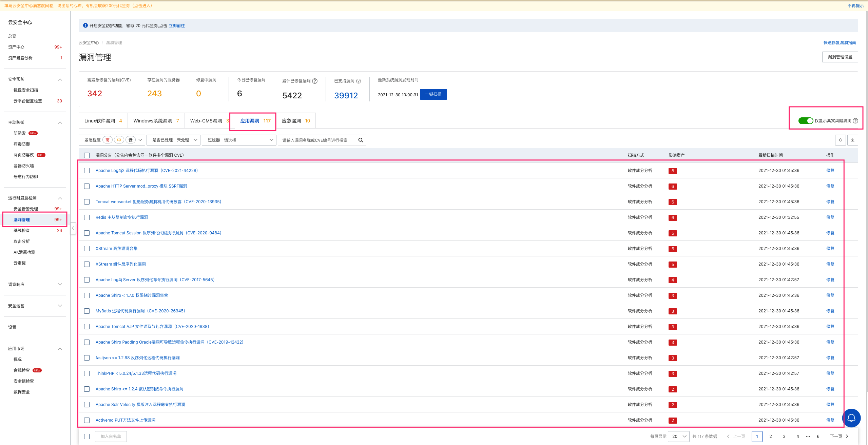Click the top survey announcement banner text

(78, 6)
